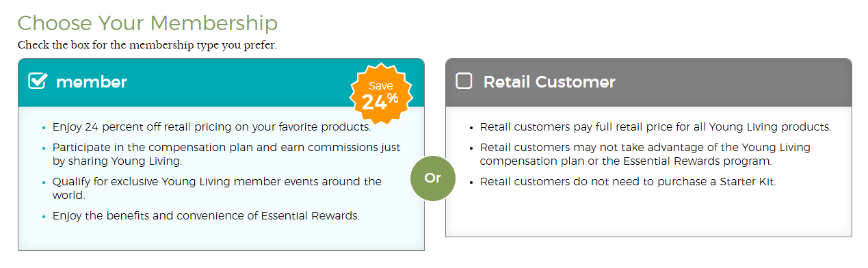Uncheck the member membership checkbox
The width and height of the screenshot is (868, 268).
coord(37,81)
